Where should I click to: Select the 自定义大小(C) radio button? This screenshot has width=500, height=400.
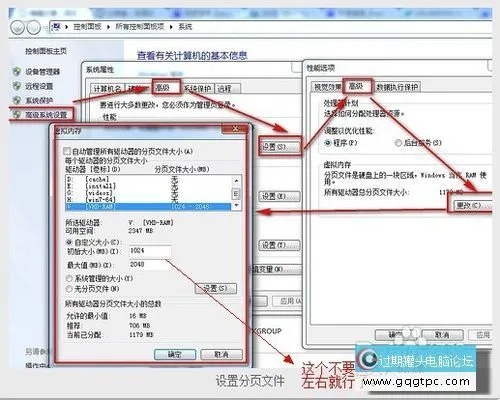tap(69, 242)
